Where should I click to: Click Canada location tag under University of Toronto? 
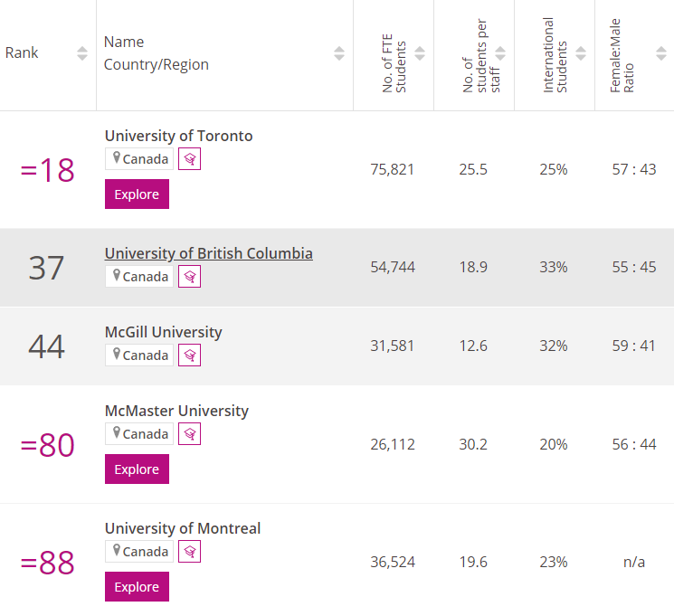click(x=139, y=159)
